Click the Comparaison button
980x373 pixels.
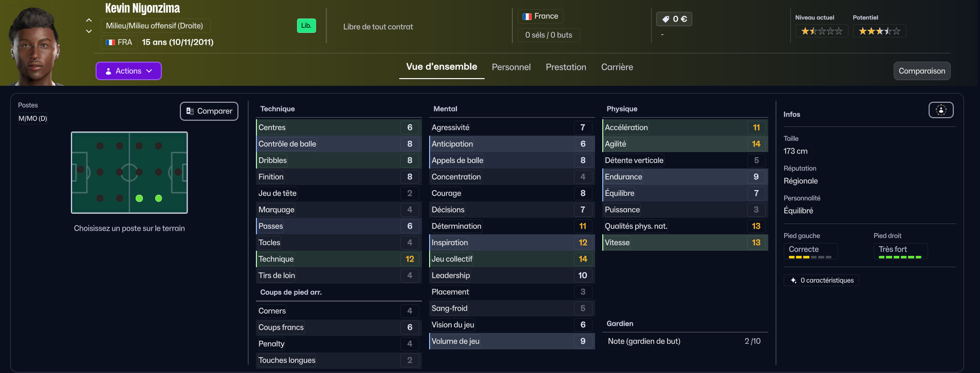(921, 71)
